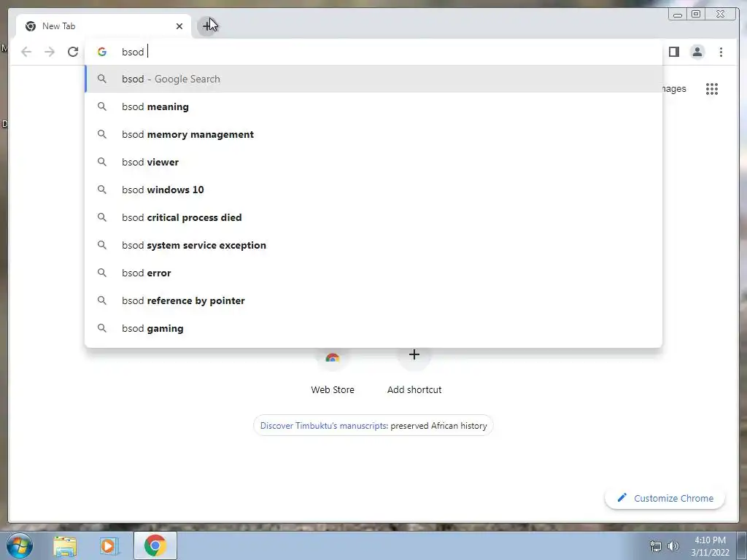Screen dimensions: 747x560
Task: Click the Chrome taskbar icon
Action: click(155, 545)
